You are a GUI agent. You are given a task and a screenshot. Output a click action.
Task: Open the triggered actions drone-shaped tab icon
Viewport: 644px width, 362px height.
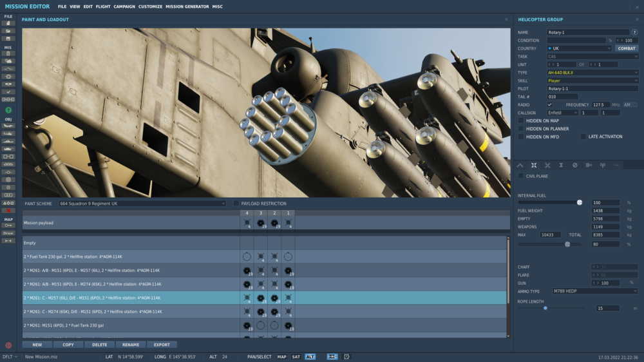(547, 165)
